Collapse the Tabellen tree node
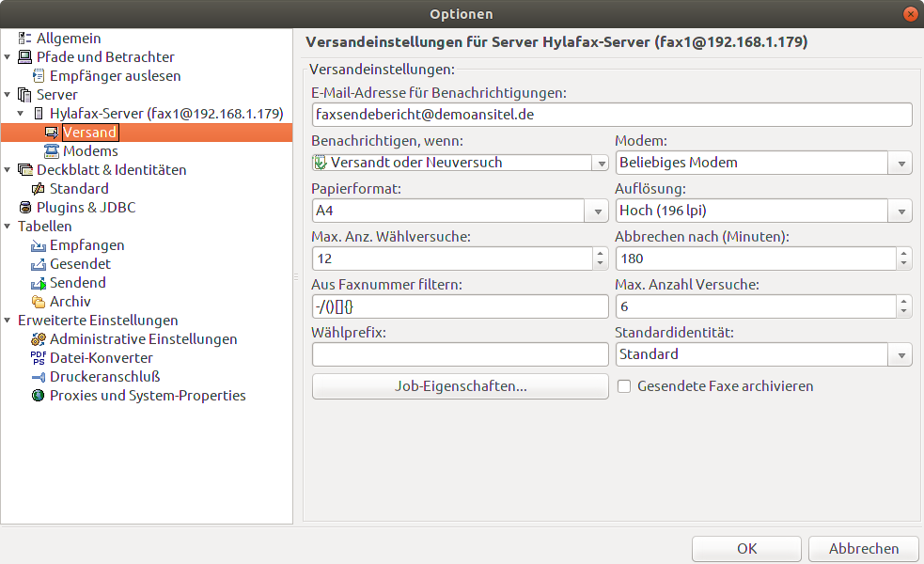Viewport: 924px width, 564px height. [8, 227]
